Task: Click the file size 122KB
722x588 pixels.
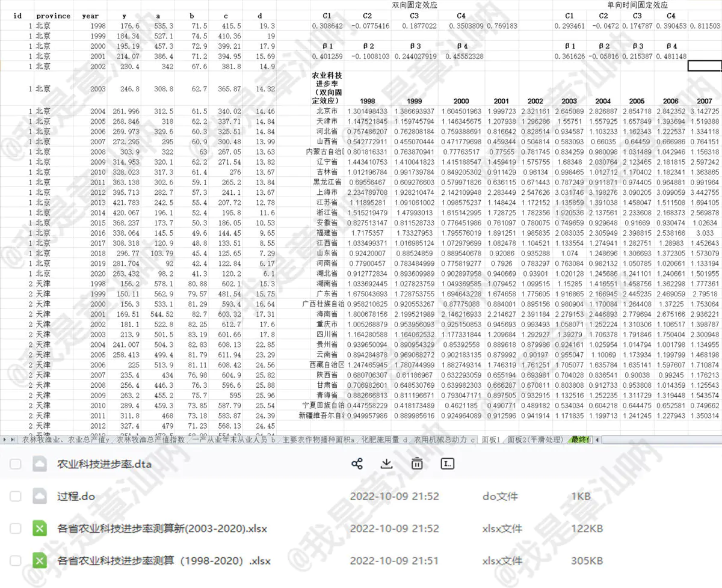Action: [x=587, y=528]
